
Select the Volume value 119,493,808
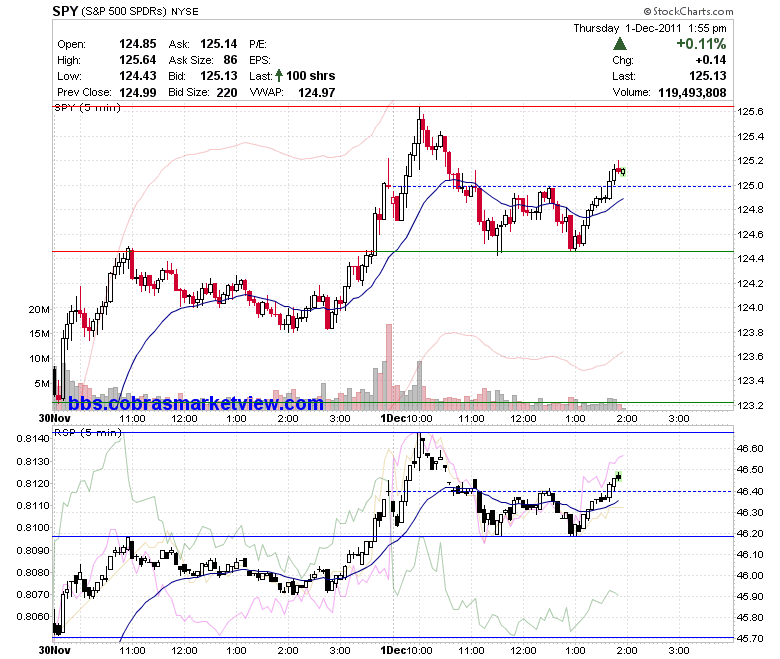692,93
